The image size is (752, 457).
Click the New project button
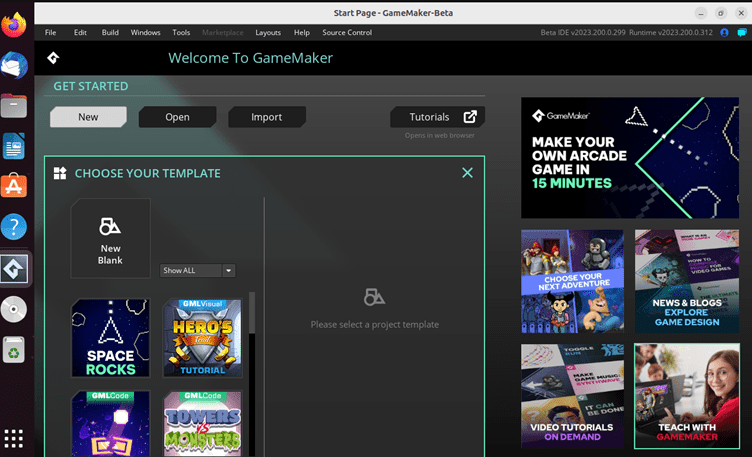click(88, 117)
